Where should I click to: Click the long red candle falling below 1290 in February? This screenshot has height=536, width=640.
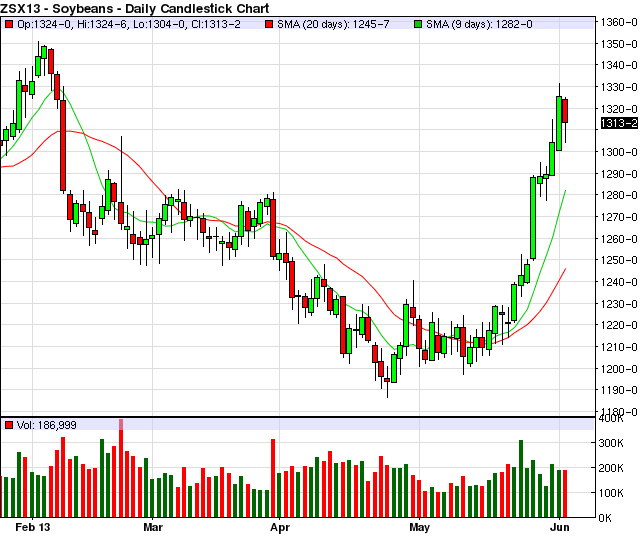63,146
